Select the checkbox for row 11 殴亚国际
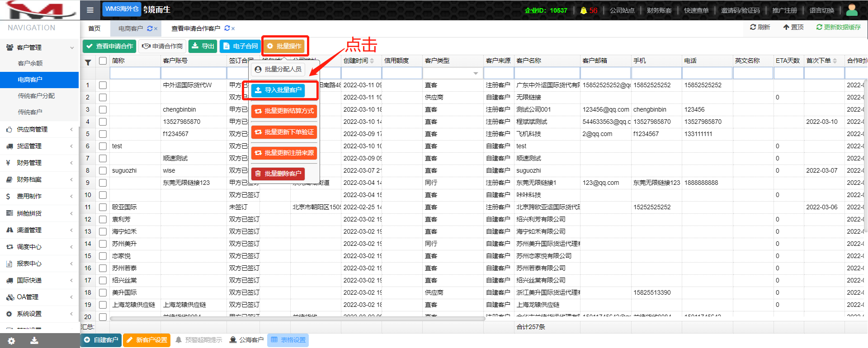The image size is (868, 348). tap(103, 207)
